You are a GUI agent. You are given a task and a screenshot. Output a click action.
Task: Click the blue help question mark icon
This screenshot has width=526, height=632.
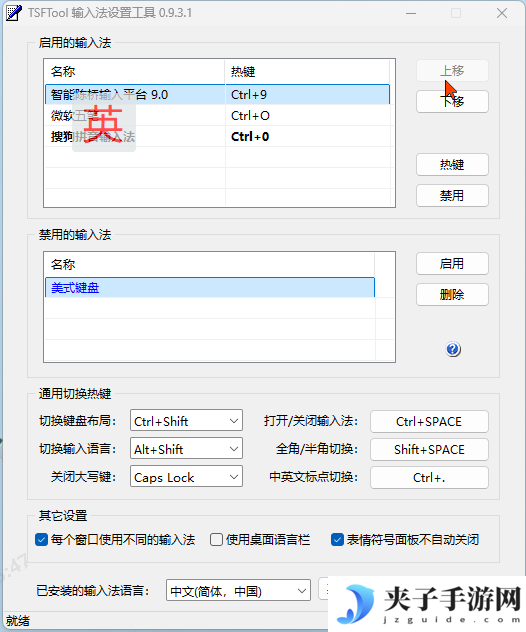(453, 349)
